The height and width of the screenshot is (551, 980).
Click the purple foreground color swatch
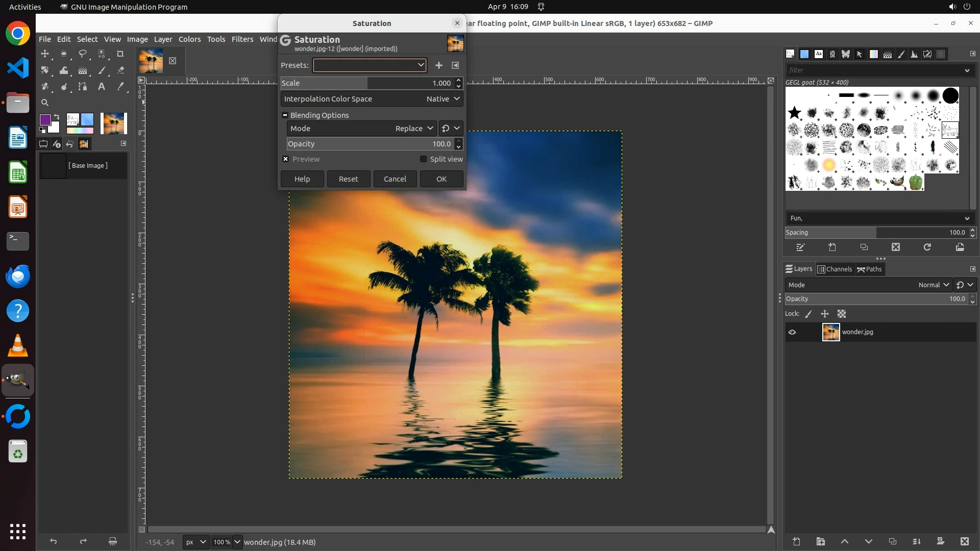(45, 119)
